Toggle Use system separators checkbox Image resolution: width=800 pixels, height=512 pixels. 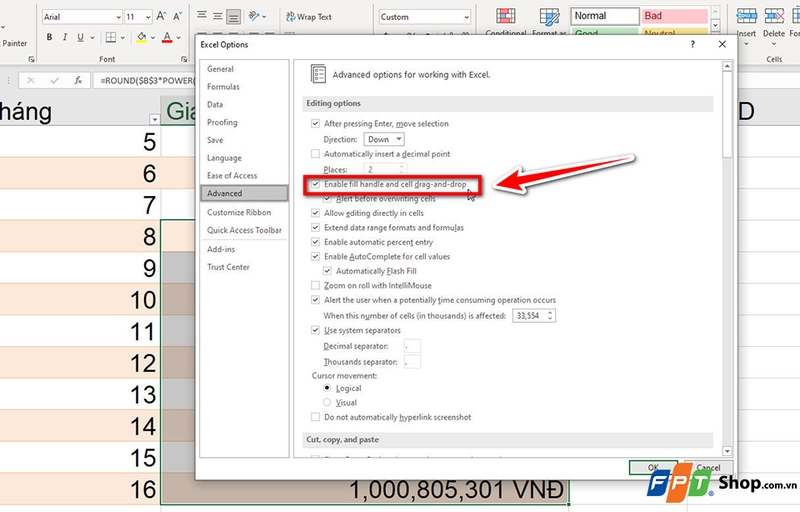[315, 330]
